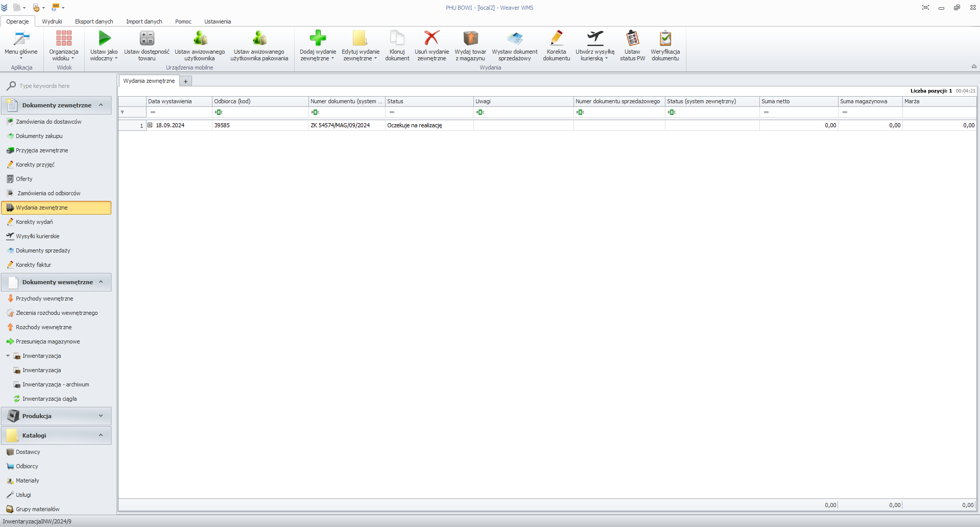Collapse the Dokumenty zewnętrzne section
The width and height of the screenshot is (980, 527).
[101, 105]
